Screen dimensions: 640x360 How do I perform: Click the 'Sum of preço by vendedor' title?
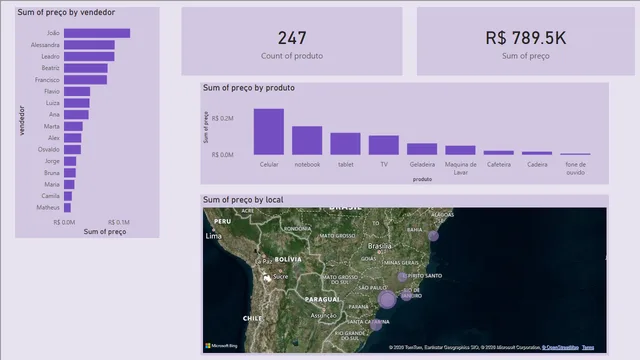point(66,12)
